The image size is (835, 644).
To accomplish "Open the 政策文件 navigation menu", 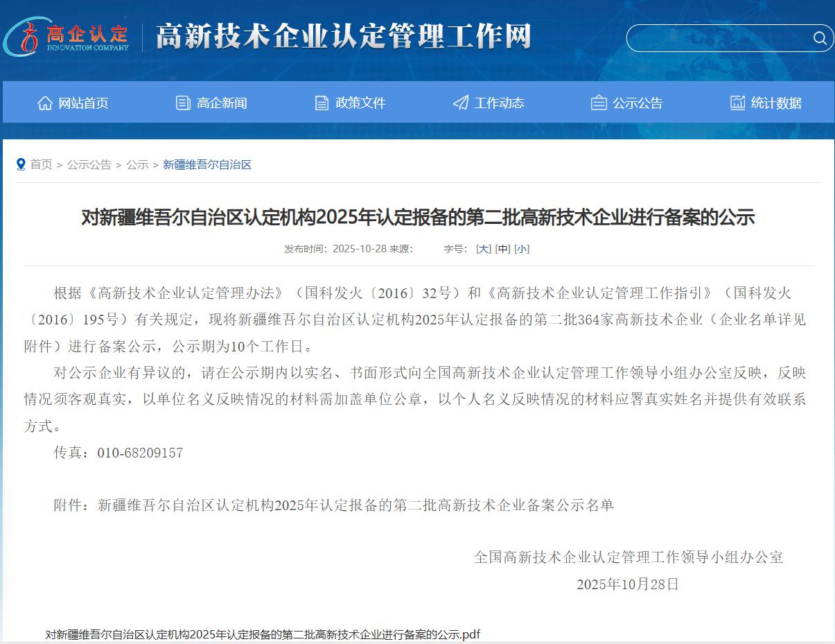I will click(x=360, y=103).
